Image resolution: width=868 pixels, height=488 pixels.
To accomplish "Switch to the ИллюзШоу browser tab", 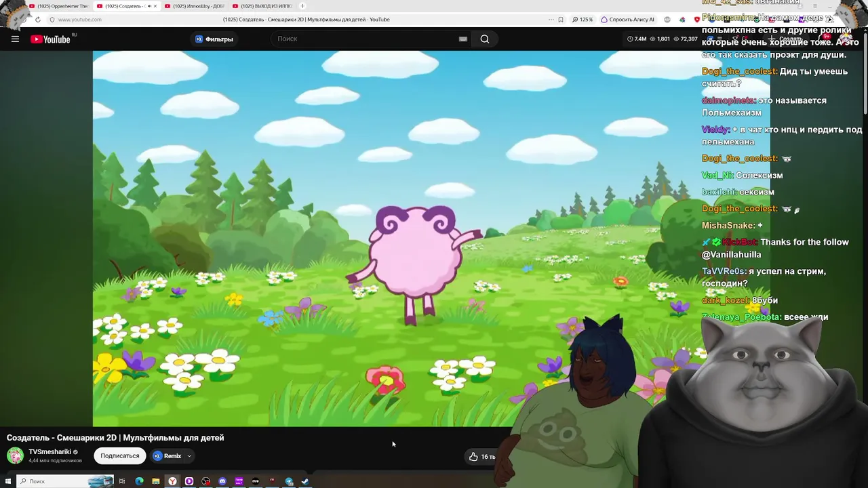I will pos(195,6).
